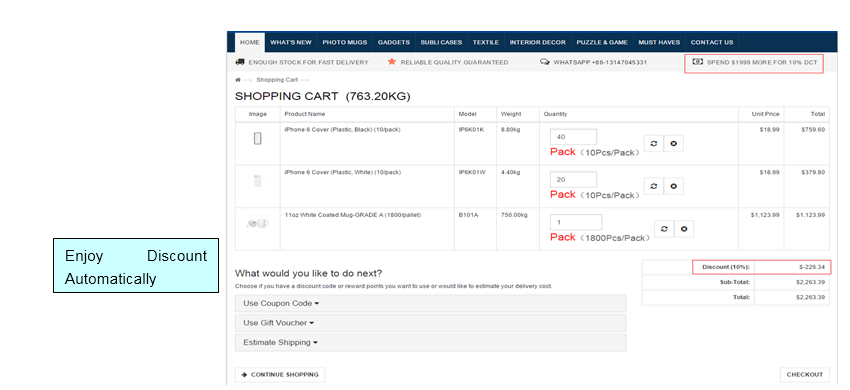Open the black iPhone cover thumbnail
This screenshot has height=390, width=850.
pos(257,138)
